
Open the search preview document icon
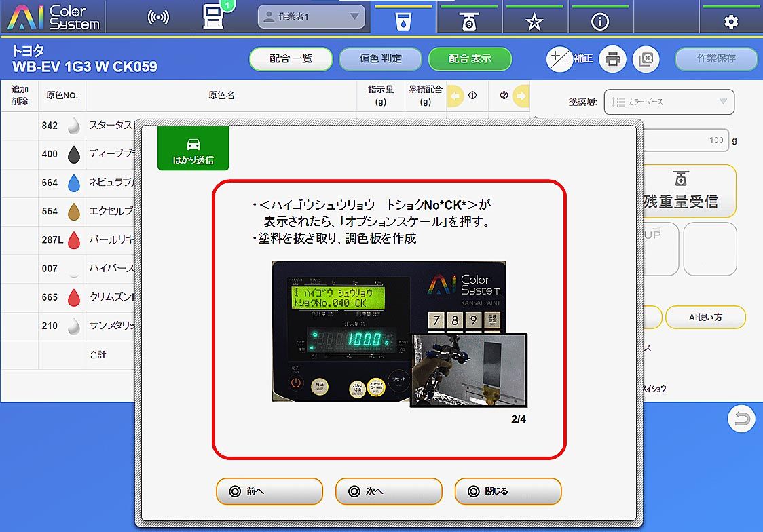tap(646, 59)
